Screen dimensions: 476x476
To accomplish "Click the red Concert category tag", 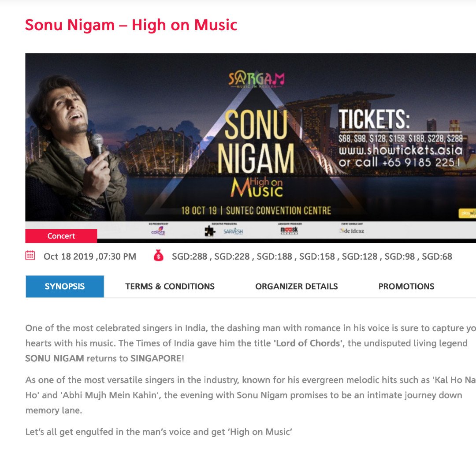I will click(61, 236).
